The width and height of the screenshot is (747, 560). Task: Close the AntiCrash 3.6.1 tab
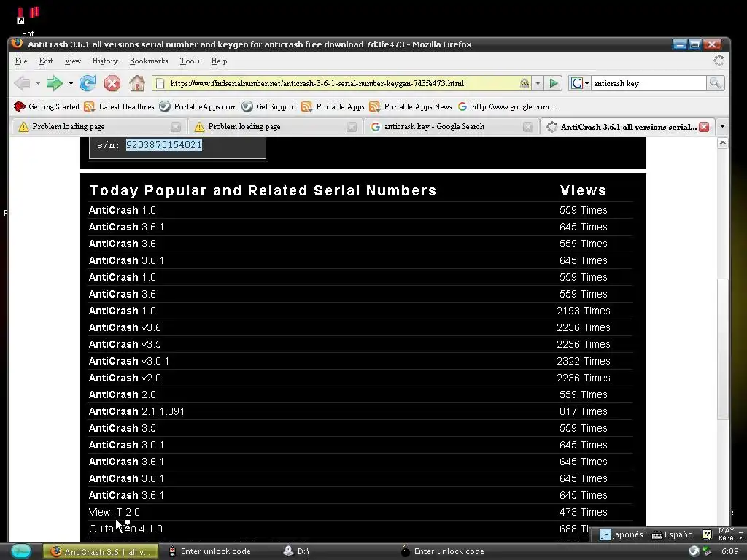704,127
